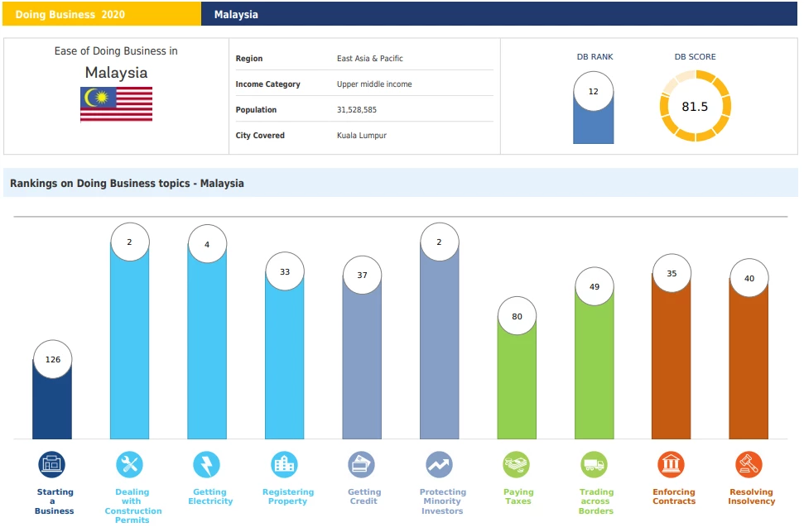Click the Population field label
The height and width of the screenshot is (532, 804).
point(256,110)
